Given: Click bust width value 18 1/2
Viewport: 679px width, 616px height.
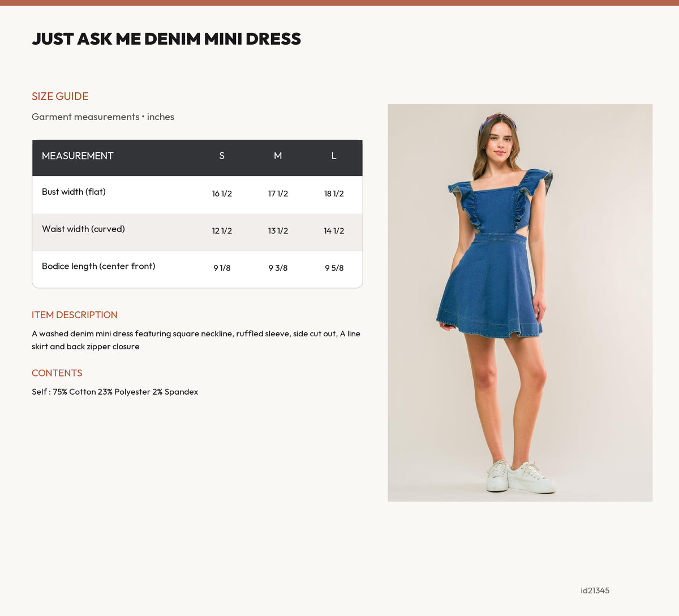Looking at the screenshot, I should [x=334, y=194].
